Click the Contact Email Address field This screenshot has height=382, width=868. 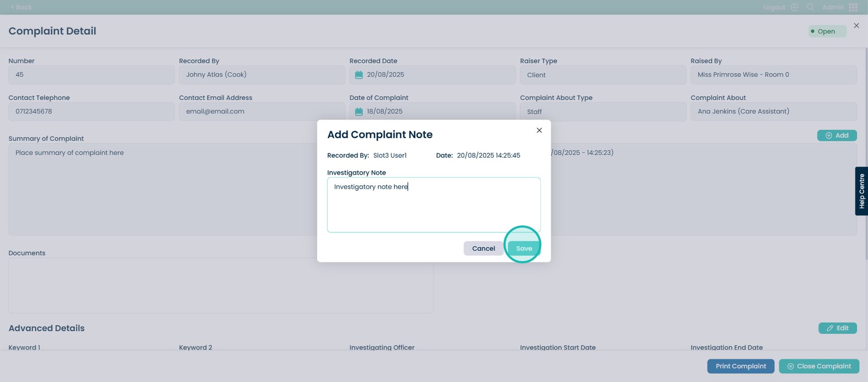coord(261,112)
